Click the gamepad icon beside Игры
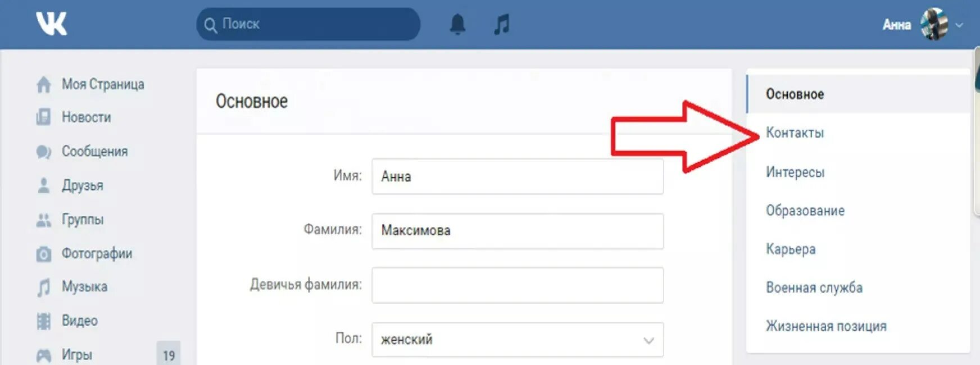This screenshot has width=980, height=365. [x=43, y=355]
